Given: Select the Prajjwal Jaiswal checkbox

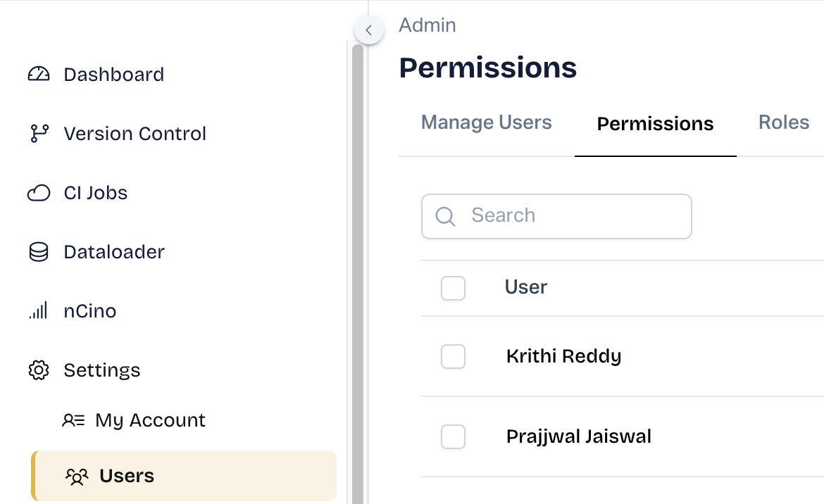Looking at the screenshot, I should click(x=453, y=437).
